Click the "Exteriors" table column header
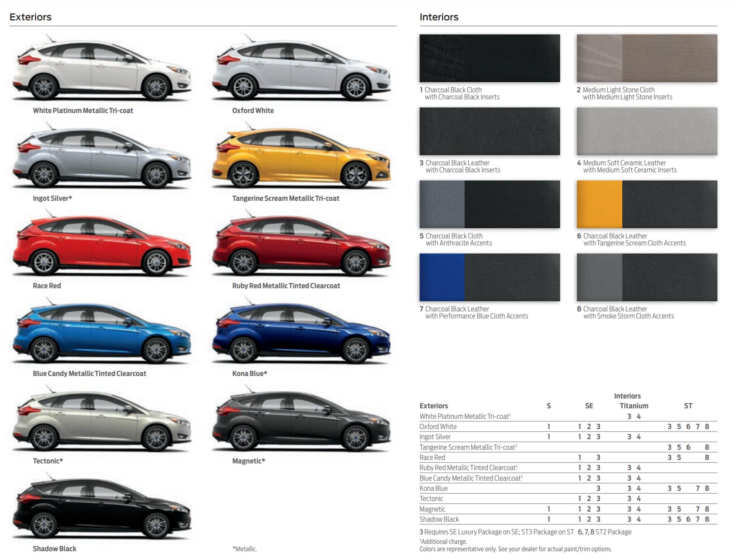The image size is (735, 560). pyautogui.click(x=434, y=406)
